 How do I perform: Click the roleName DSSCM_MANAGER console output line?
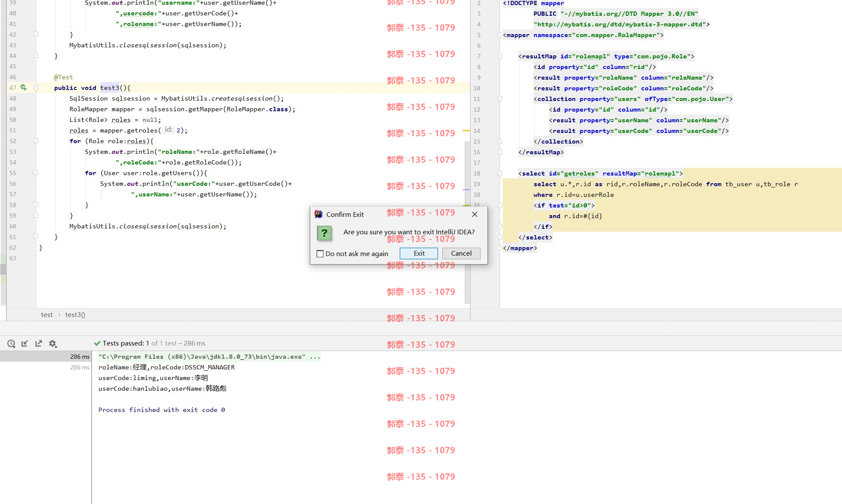167,367
